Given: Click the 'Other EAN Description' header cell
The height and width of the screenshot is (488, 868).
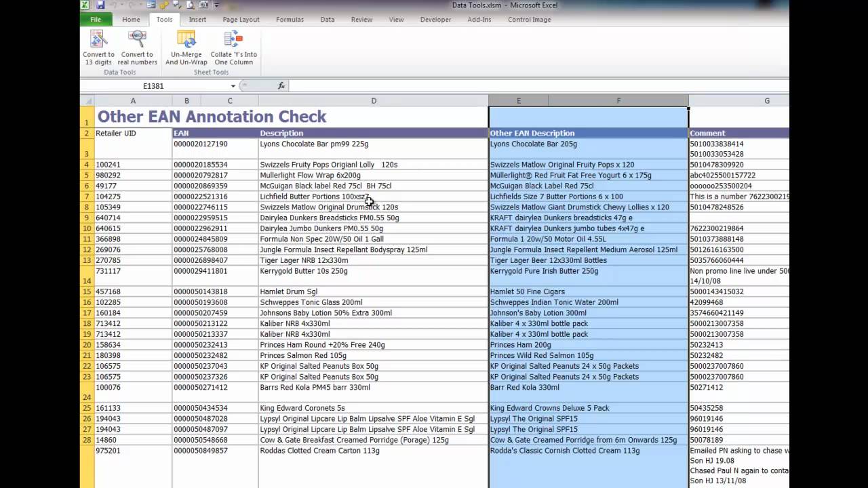Looking at the screenshot, I should coord(589,134).
